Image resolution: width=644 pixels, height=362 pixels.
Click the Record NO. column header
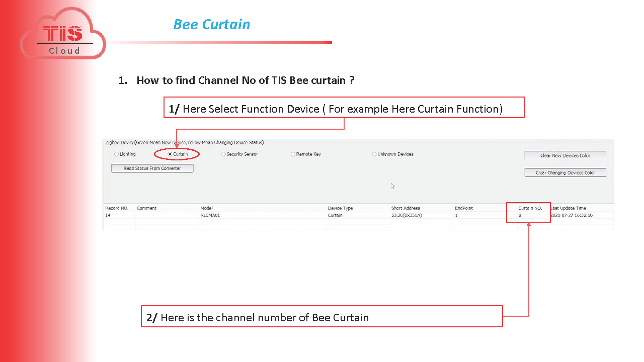point(117,208)
